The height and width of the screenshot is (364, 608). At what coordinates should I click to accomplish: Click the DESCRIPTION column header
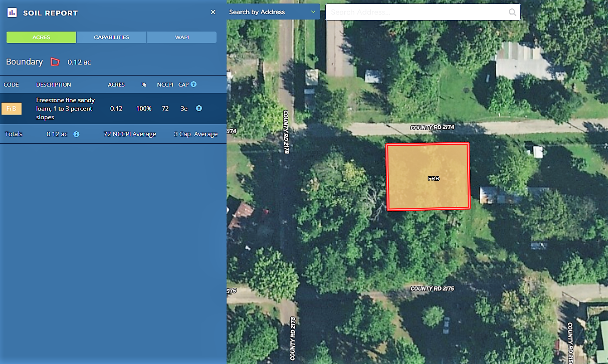pos(54,85)
